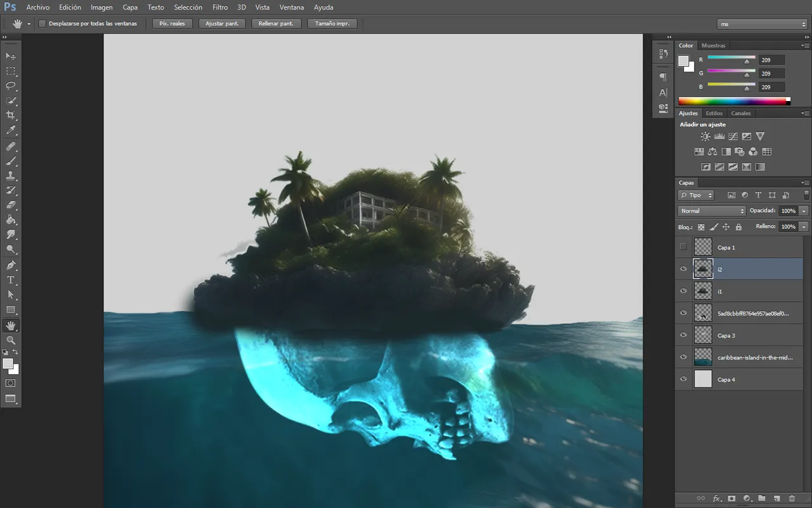Select the Smudge tool
This screenshot has height=508, width=812.
(x=11, y=235)
